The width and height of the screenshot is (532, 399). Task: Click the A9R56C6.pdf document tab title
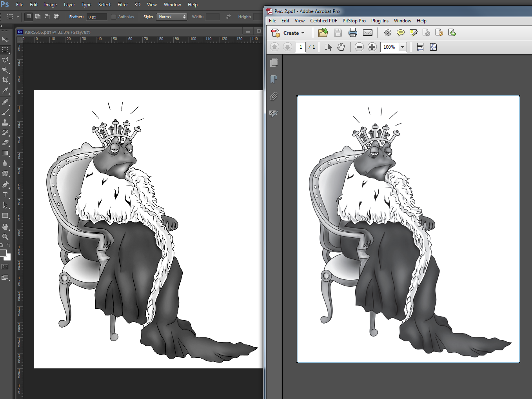pos(57,32)
